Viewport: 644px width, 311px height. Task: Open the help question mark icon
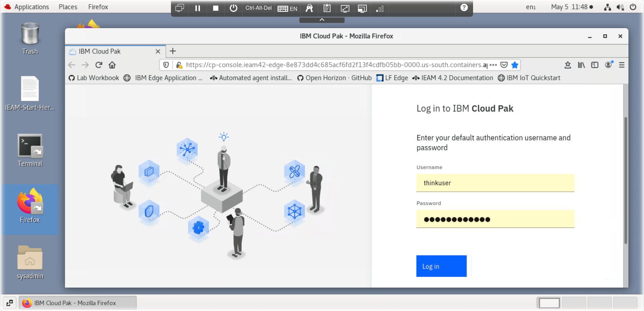tap(464, 7)
